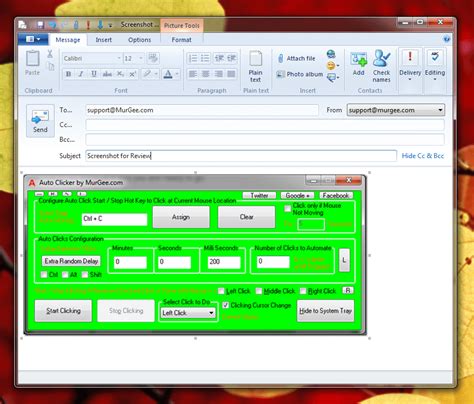The width and height of the screenshot is (474, 404).
Task: Click the Cc... button
Action: point(66,125)
